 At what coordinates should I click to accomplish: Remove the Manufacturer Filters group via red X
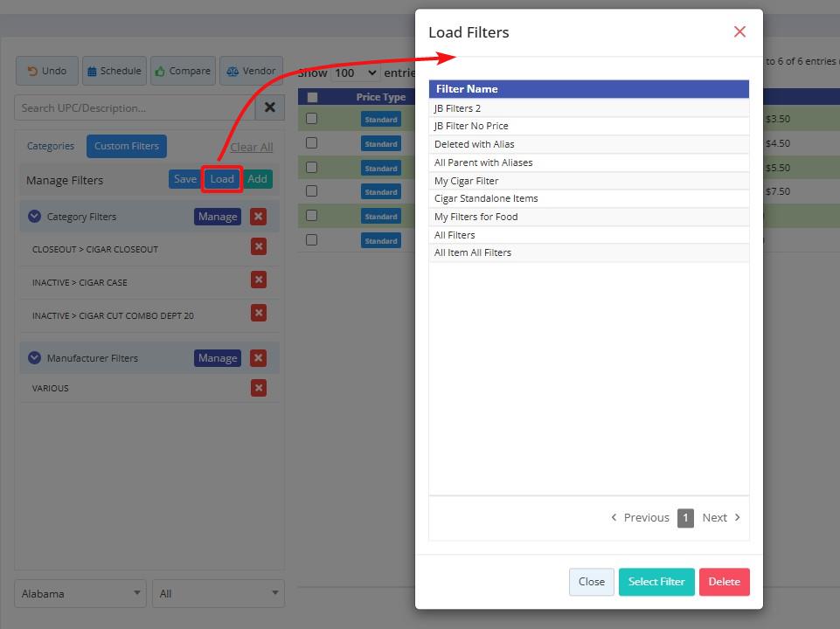258,357
